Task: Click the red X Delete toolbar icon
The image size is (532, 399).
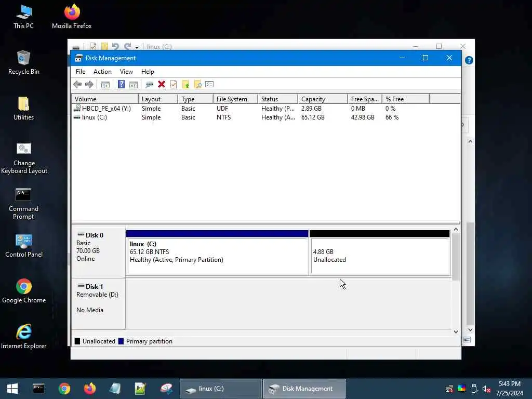Action: [x=162, y=84]
